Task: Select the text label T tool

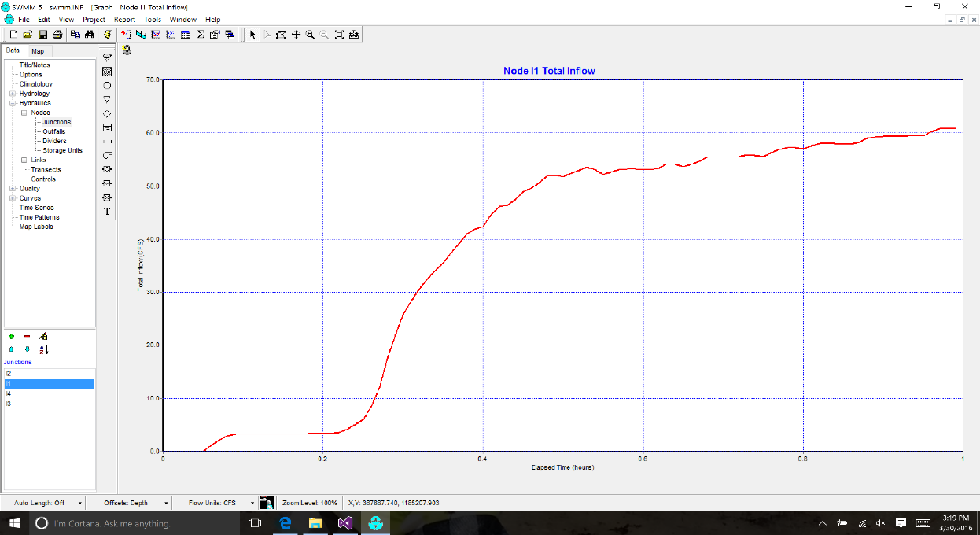Action: 107,212
